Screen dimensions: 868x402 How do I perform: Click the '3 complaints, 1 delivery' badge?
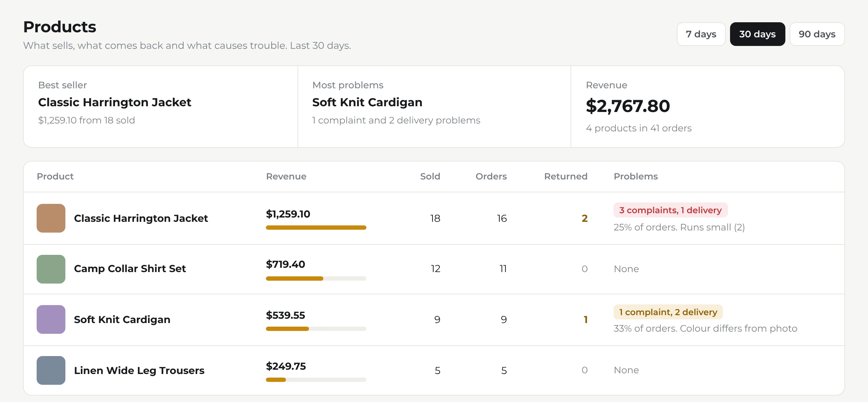(x=670, y=210)
